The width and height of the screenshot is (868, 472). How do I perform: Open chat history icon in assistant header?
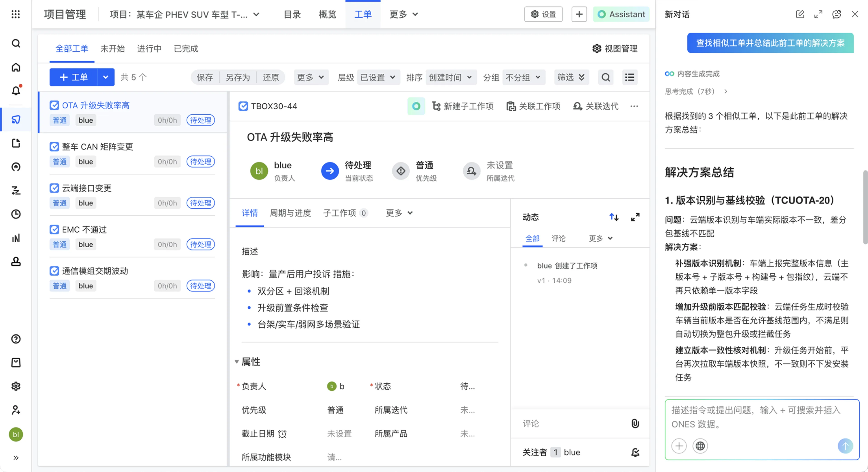pyautogui.click(x=837, y=14)
